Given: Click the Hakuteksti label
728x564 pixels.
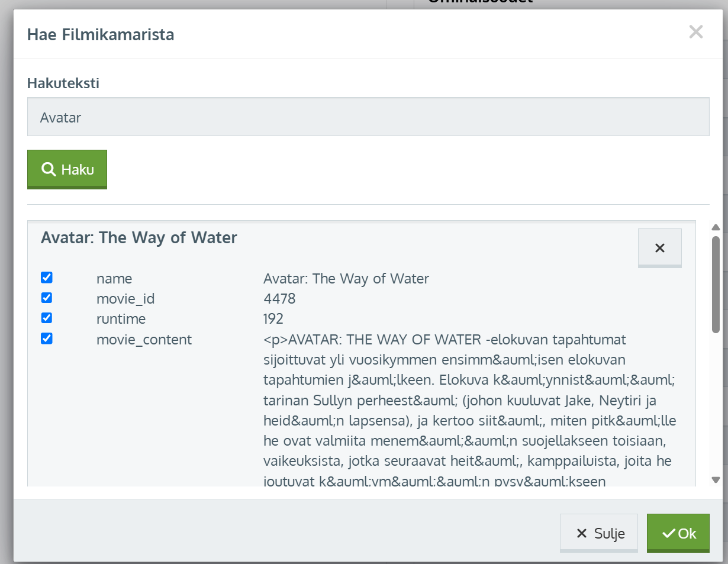Looking at the screenshot, I should 63,83.
